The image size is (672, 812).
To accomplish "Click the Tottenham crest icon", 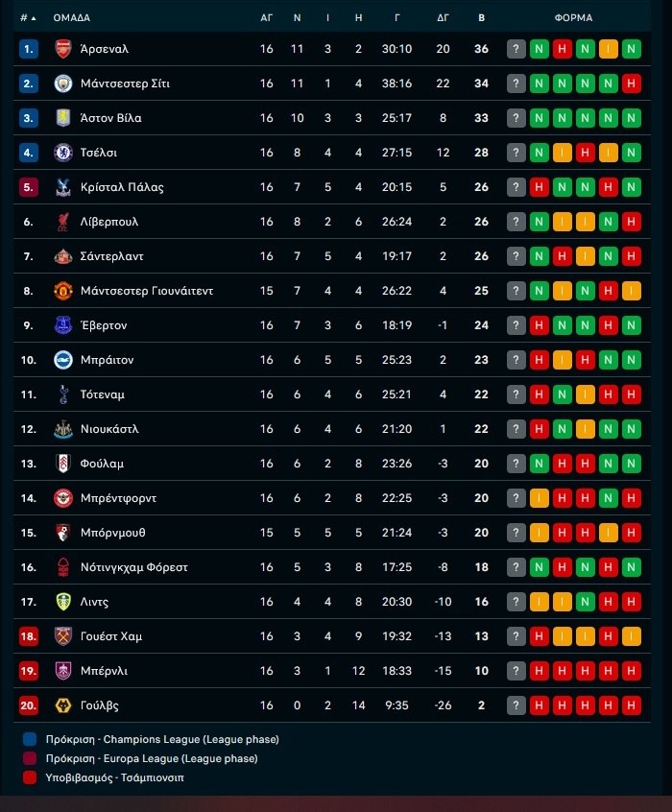I will (x=63, y=394).
